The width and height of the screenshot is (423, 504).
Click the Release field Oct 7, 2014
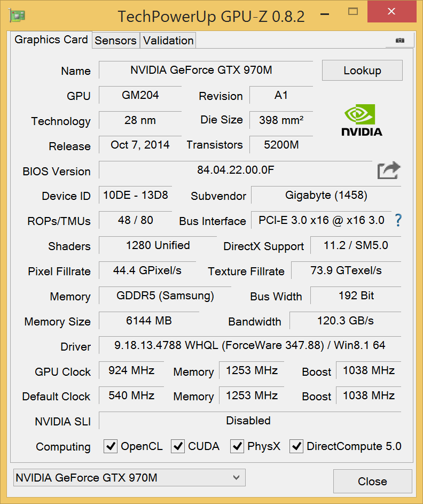140,145
